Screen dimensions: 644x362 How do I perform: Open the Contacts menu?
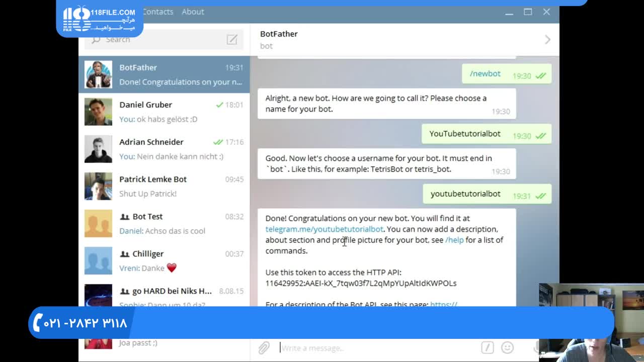(157, 12)
